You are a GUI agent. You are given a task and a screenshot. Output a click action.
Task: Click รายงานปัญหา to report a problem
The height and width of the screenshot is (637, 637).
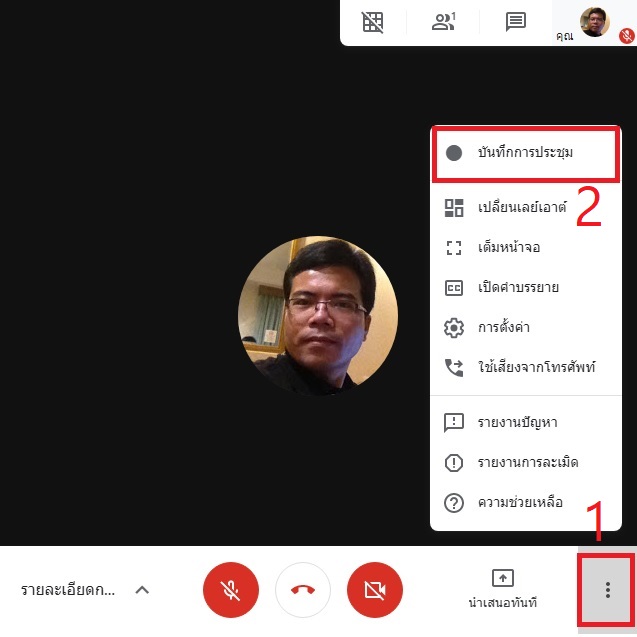(x=526, y=422)
